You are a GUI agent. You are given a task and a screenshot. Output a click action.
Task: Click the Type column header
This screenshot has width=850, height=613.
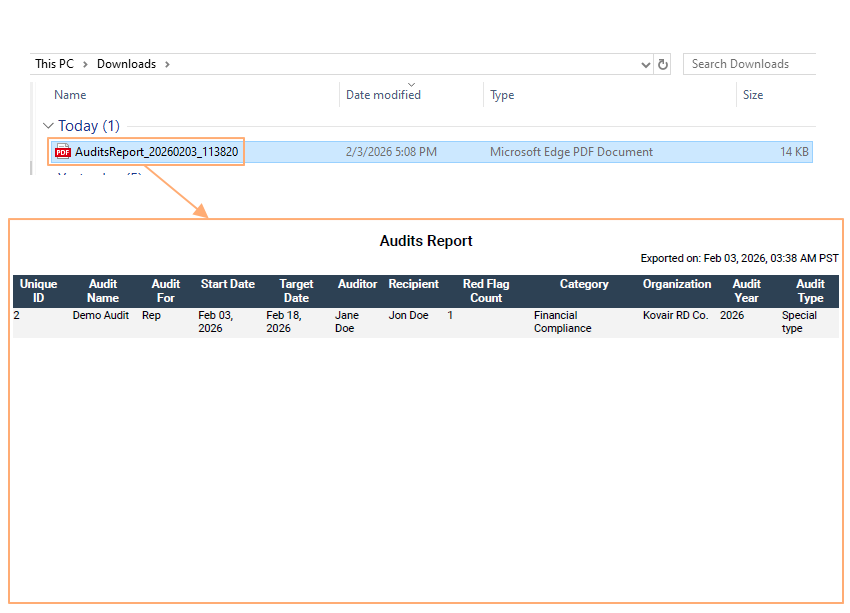(x=502, y=94)
